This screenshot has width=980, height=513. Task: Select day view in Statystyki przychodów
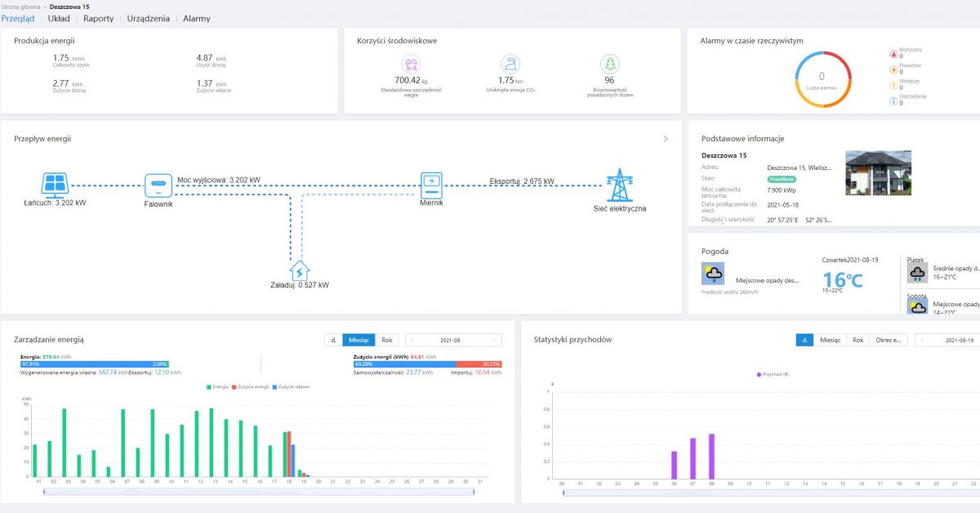[x=804, y=340]
